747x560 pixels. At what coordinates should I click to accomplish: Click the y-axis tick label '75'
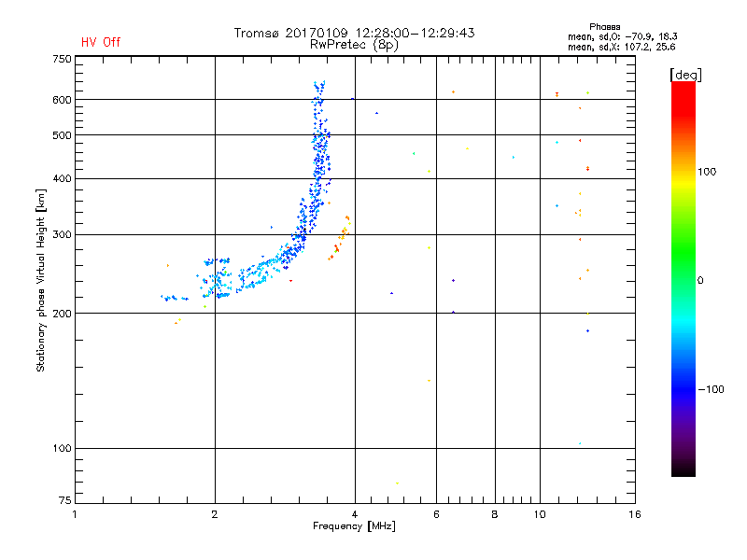tap(65, 500)
